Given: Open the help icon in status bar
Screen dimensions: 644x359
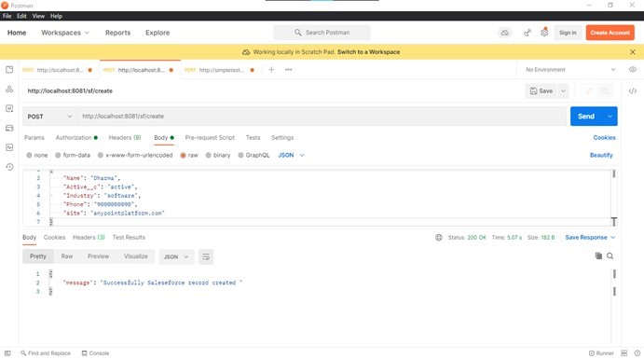Looking at the screenshot, I should 637,353.
